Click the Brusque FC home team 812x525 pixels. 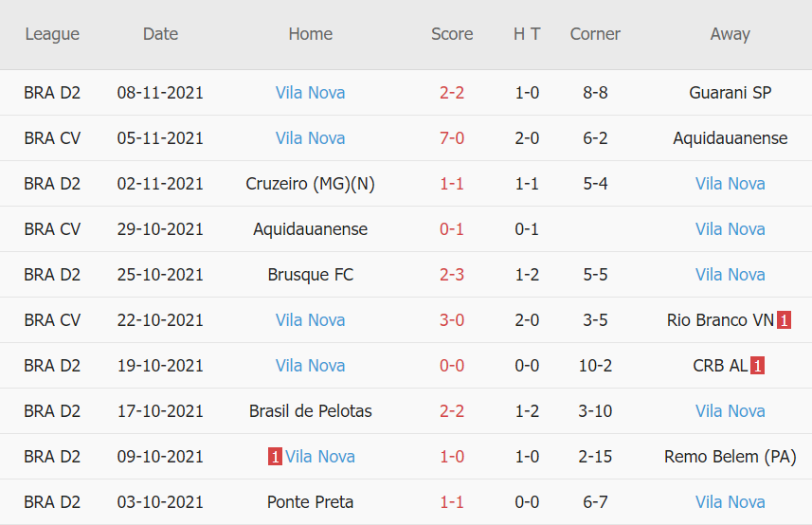coord(310,275)
